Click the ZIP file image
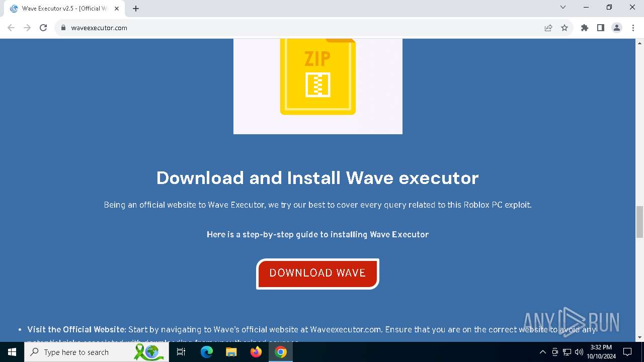 point(318,86)
